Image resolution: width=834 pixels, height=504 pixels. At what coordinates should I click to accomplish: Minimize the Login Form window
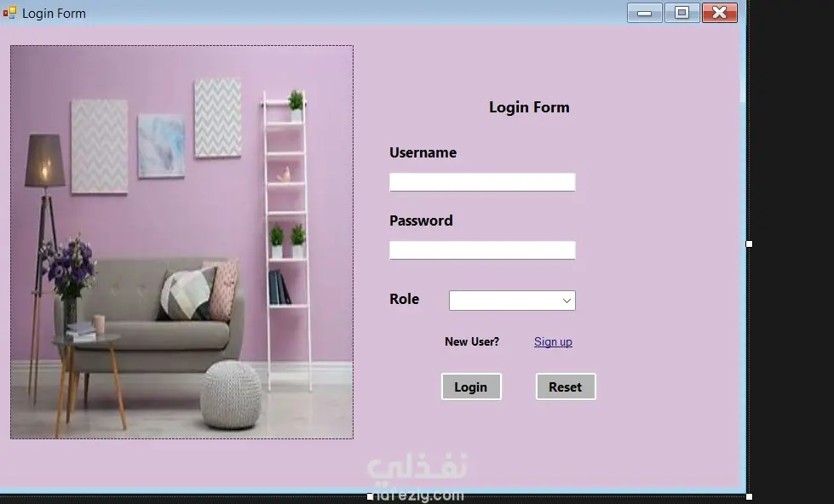pos(645,13)
